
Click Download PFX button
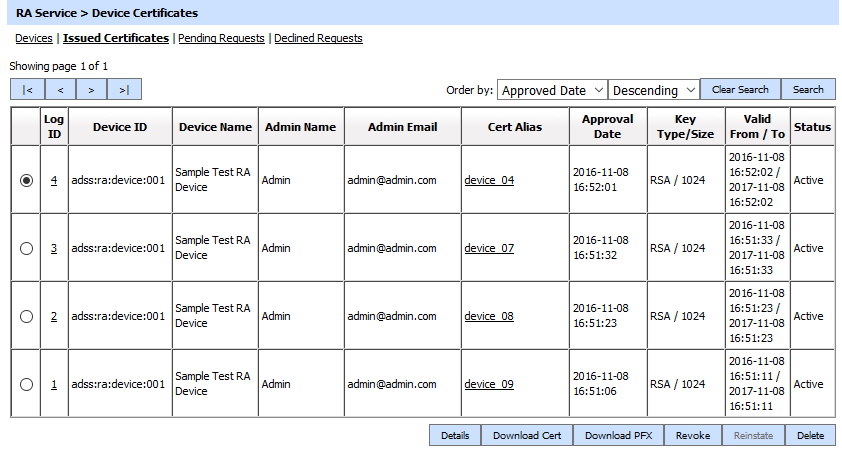(620, 436)
